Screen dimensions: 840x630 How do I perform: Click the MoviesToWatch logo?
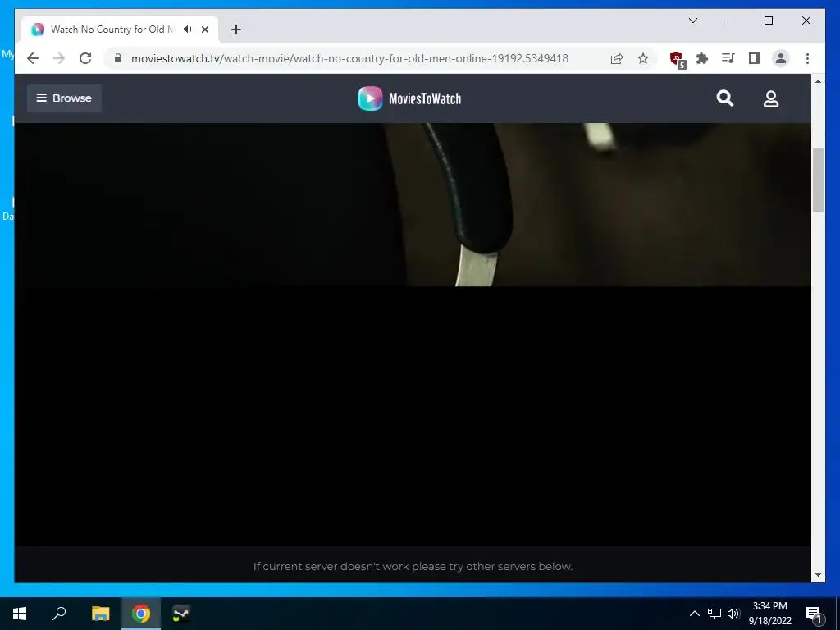pyautogui.click(x=410, y=98)
